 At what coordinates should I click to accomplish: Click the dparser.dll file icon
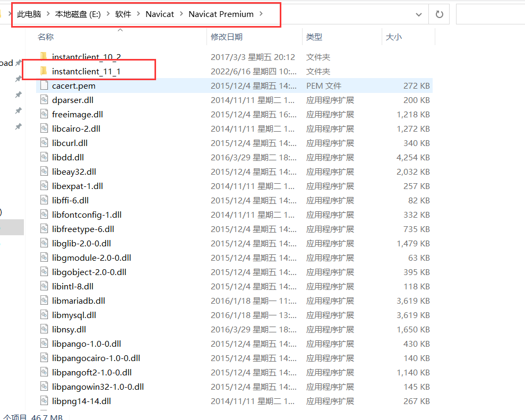(44, 99)
